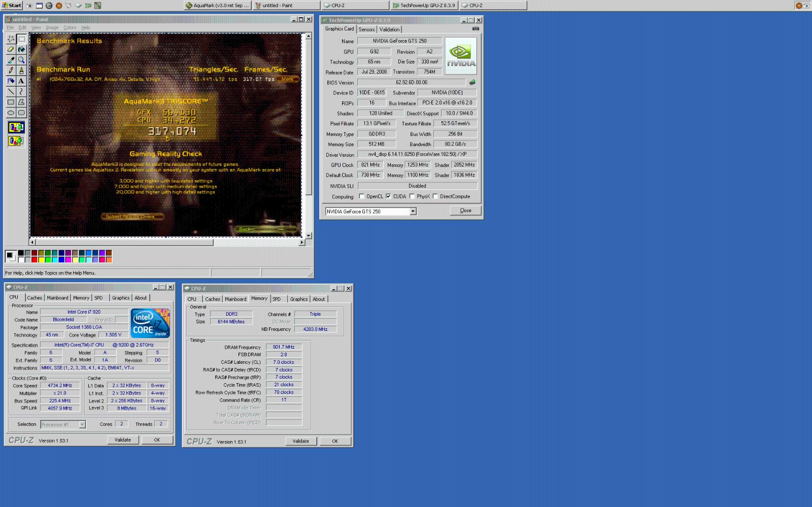Select the Pick Color eyedropper tool

pos(11,60)
